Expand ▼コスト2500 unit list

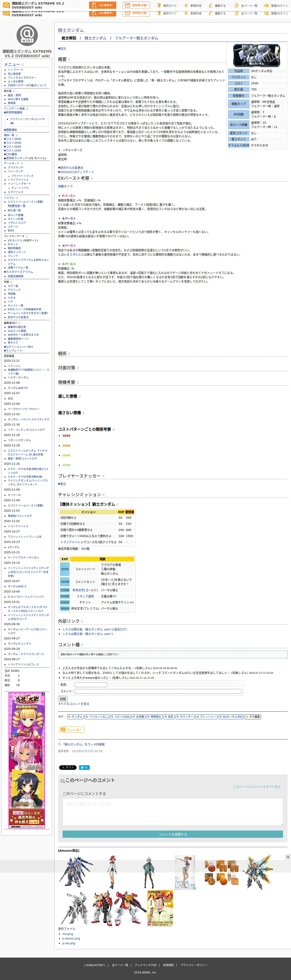pyautogui.click(x=12, y=143)
